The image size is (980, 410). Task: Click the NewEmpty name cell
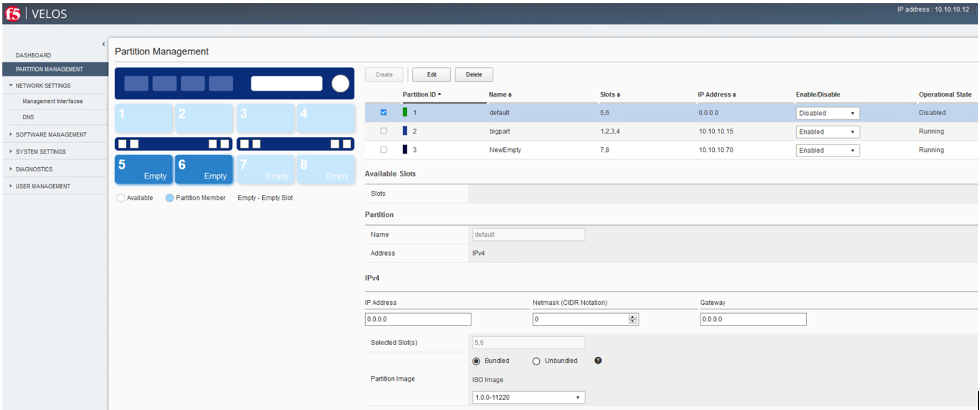[x=505, y=150]
